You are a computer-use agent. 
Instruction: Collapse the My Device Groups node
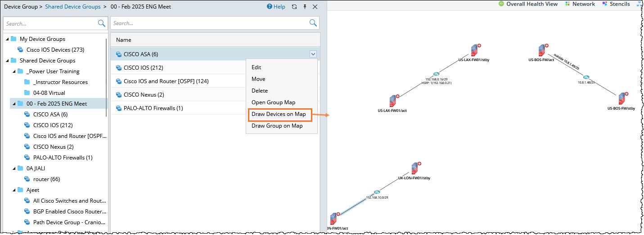coord(7,39)
